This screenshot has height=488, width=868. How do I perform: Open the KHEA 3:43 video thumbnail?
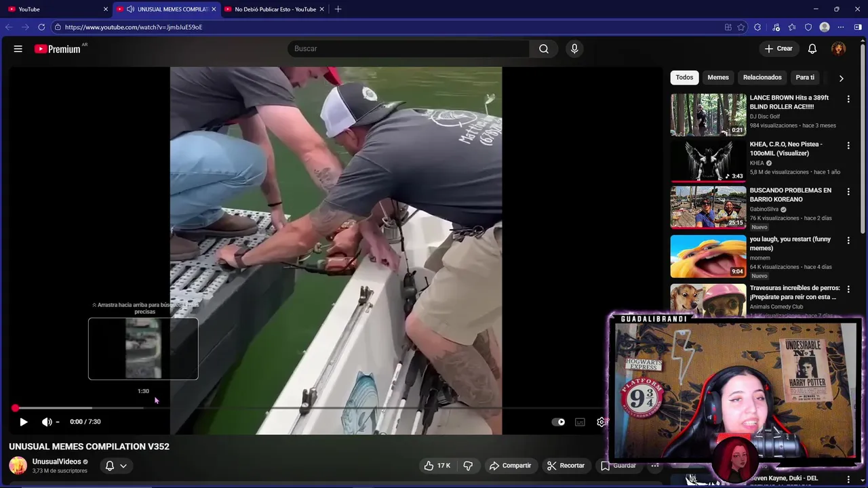tap(708, 161)
